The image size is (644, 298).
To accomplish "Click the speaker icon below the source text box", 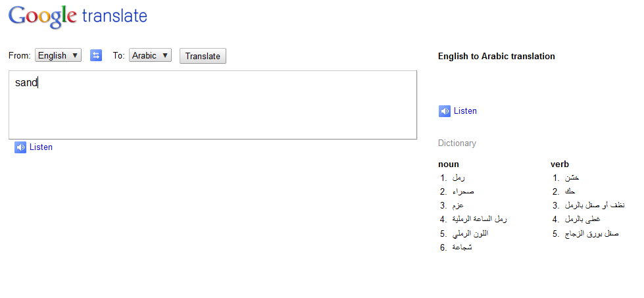I will (20, 147).
